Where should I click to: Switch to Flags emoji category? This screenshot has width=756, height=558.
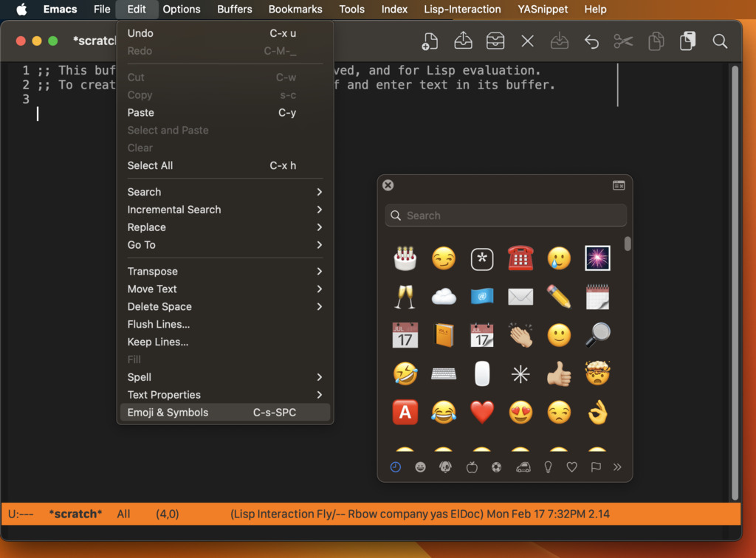[596, 467]
